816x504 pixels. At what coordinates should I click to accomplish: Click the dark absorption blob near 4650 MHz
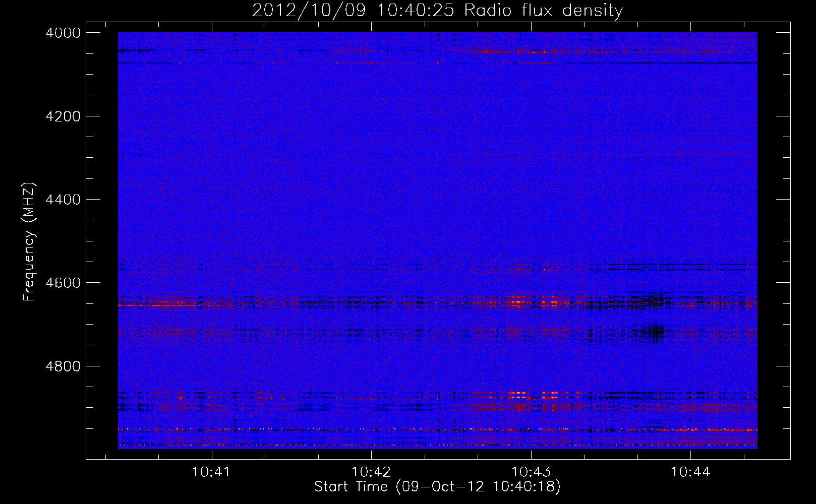tap(656, 300)
